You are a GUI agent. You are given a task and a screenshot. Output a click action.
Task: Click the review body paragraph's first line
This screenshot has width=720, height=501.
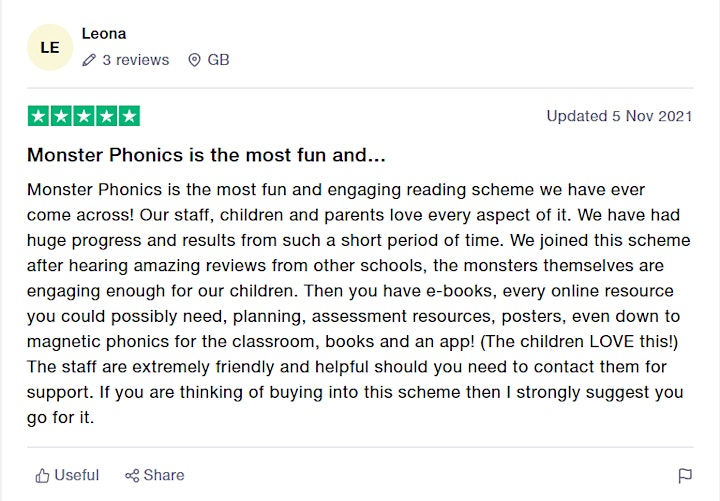336,190
